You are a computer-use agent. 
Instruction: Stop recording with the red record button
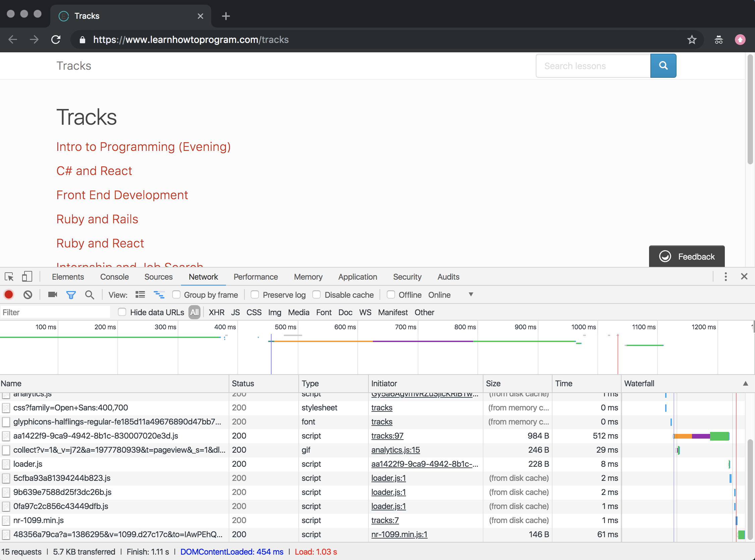[x=9, y=294]
